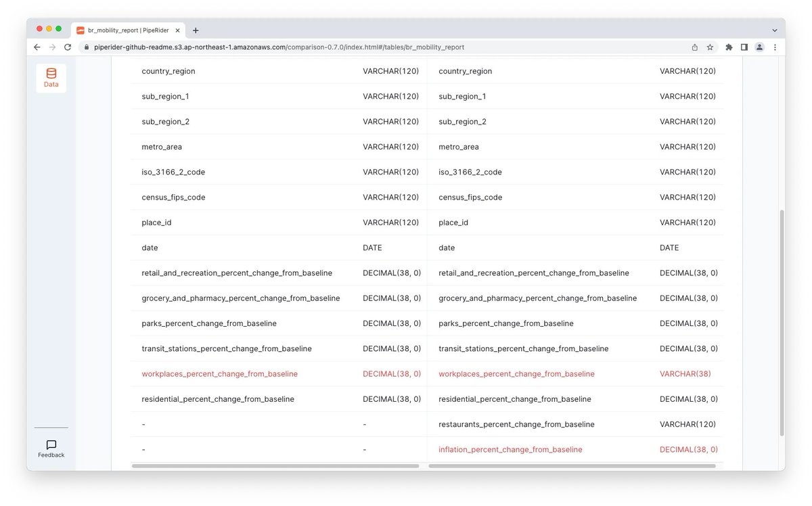
Task: Select the VARCHAR(38) type cell
Action: click(685, 374)
